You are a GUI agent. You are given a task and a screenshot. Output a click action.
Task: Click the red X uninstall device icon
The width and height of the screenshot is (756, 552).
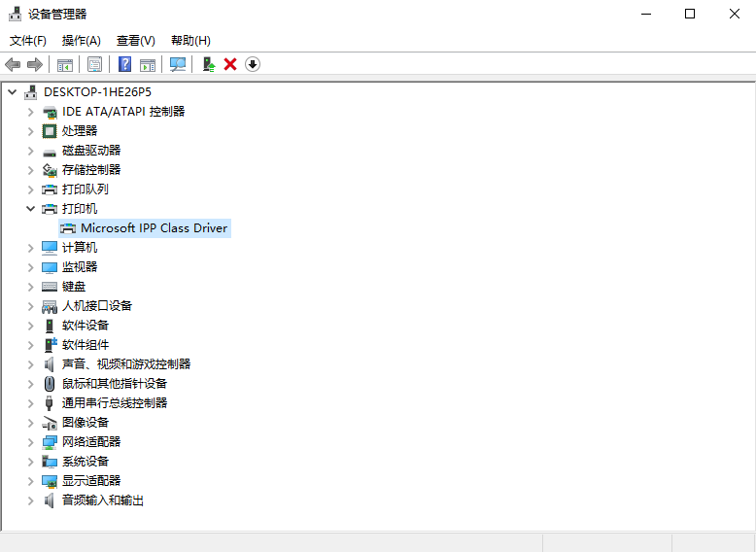point(230,64)
